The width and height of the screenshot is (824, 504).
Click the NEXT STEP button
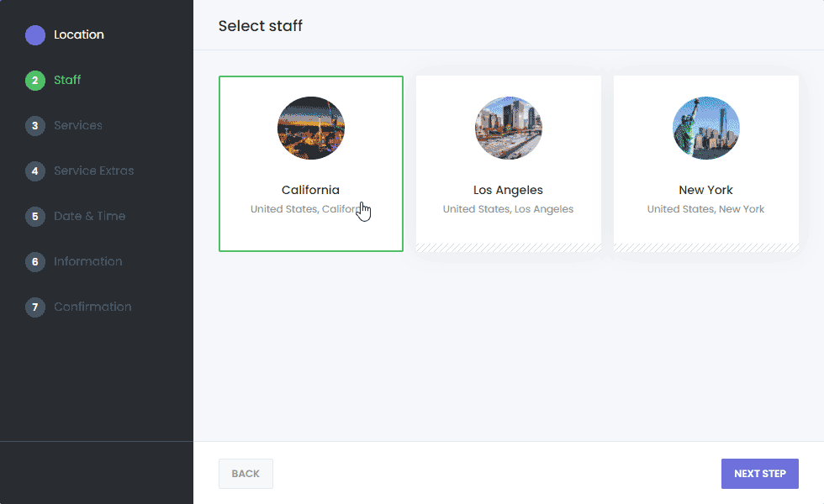tap(760, 474)
